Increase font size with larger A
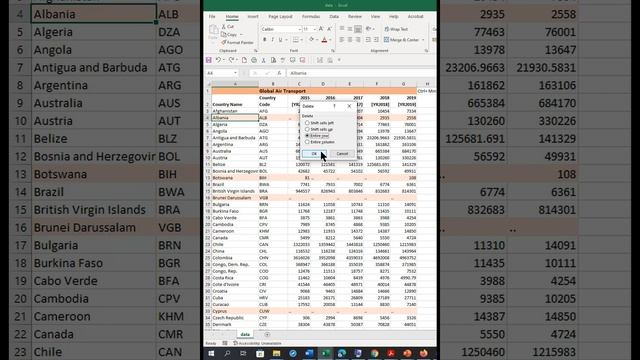This screenshot has width=640, height=360. (x=321, y=29)
